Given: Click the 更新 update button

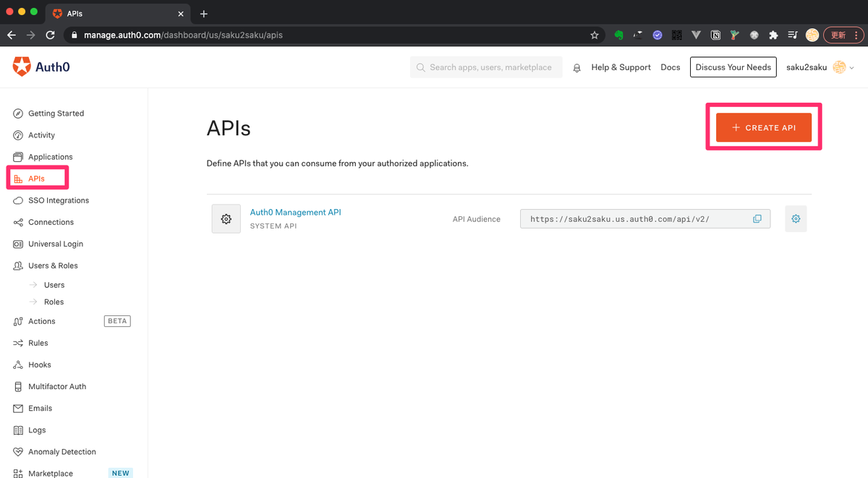Looking at the screenshot, I should pyautogui.click(x=843, y=35).
